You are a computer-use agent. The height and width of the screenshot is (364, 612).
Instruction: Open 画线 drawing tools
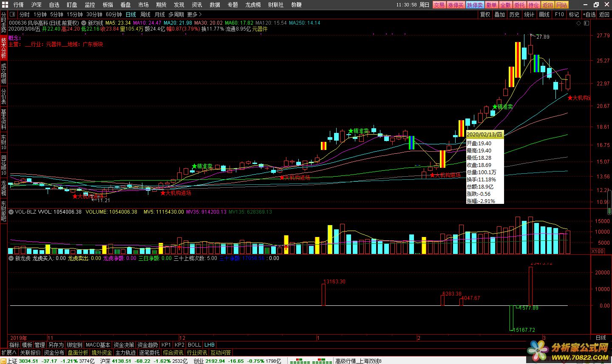tap(544, 14)
